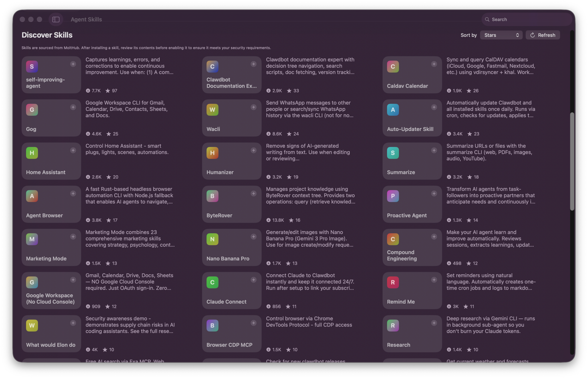Click the plus icon on Wacli card

253,107
